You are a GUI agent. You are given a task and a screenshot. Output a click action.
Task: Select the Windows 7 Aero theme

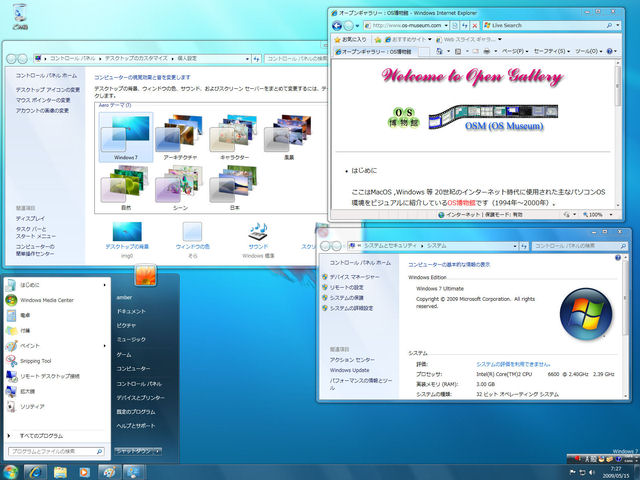pyautogui.click(x=126, y=138)
